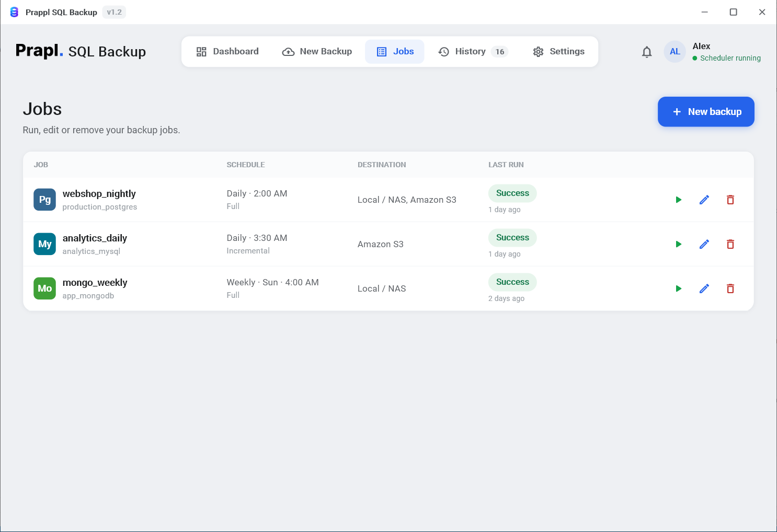Click the LAST RUN column header
Screen dimensions: 777x532
coord(506,165)
